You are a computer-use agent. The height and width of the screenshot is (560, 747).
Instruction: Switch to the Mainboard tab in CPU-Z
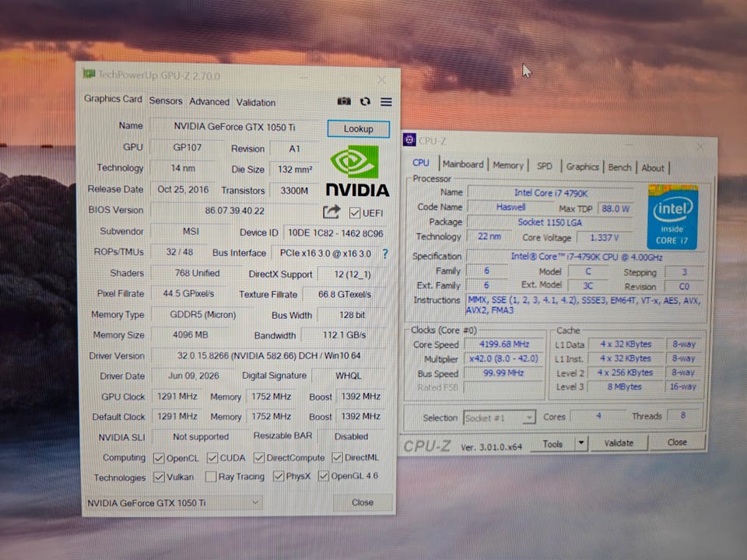[x=462, y=164]
